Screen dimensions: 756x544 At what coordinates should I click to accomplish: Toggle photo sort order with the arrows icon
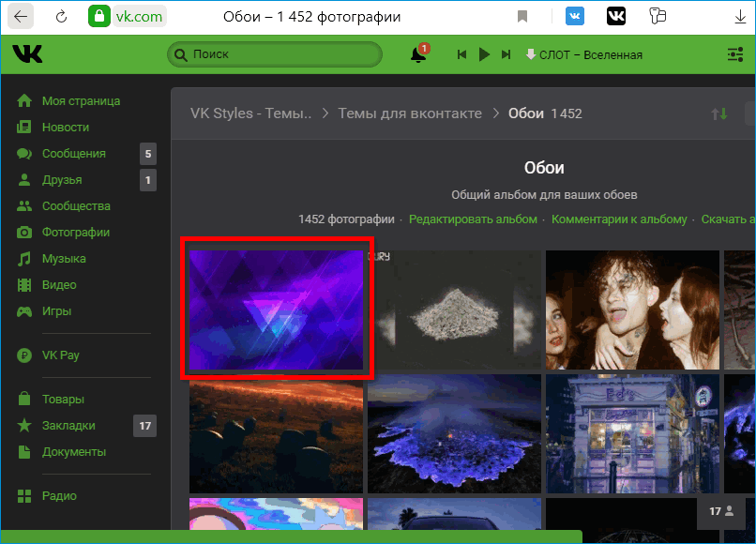(x=719, y=113)
